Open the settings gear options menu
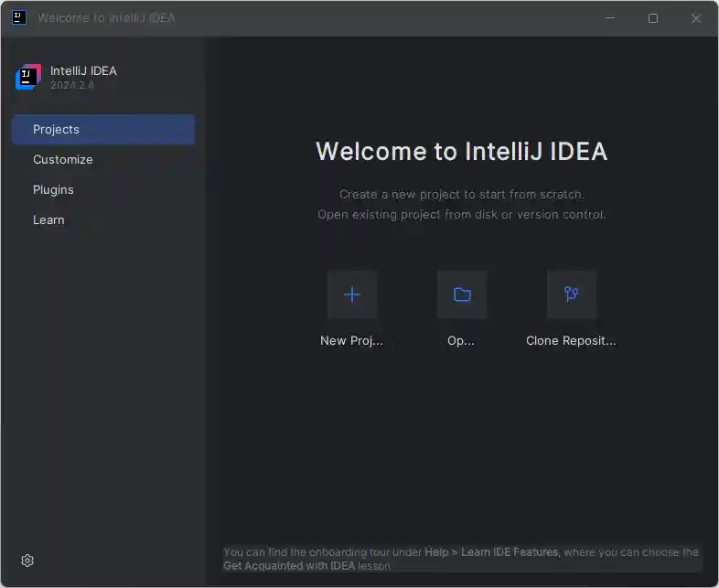 [x=27, y=561]
